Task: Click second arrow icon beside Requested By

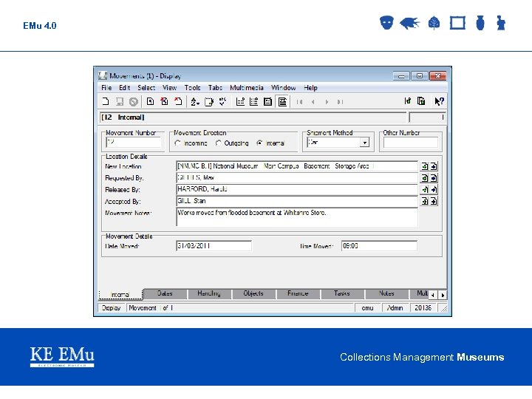Action: pos(434,178)
